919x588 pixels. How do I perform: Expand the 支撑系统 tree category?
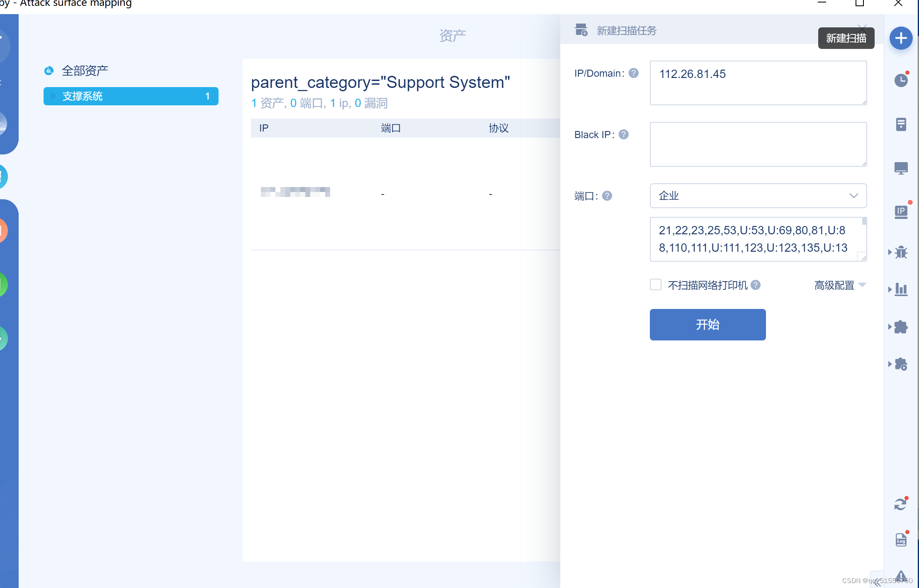(x=53, y=96)
